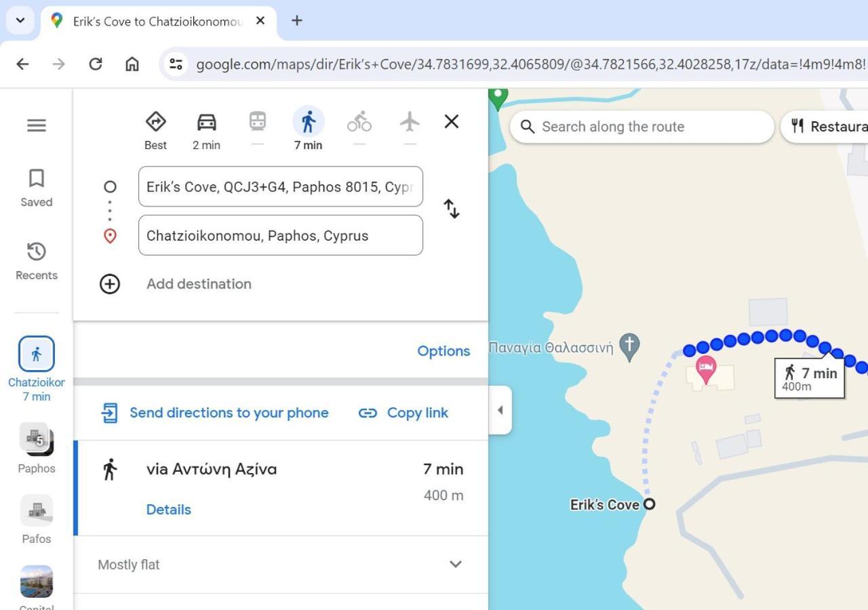Open a new browser tab

296,20
